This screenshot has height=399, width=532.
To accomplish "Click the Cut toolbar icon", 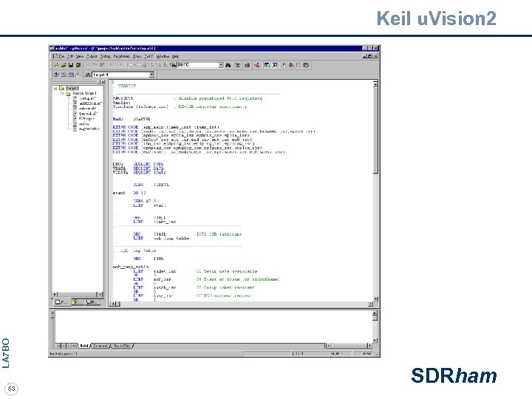I will coord(88,65).
